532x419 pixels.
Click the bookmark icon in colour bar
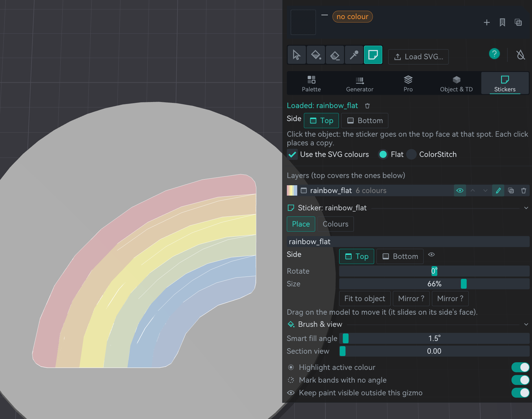click(503, 23)
